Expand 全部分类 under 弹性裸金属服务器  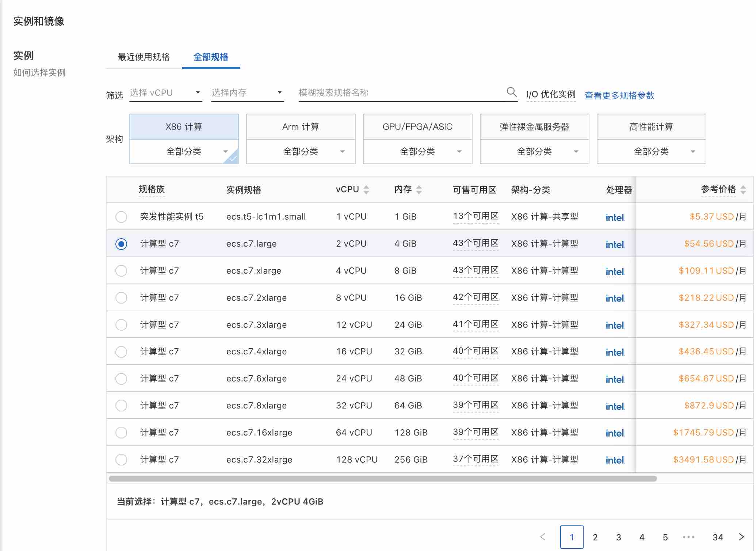click(x=535, y=152)
